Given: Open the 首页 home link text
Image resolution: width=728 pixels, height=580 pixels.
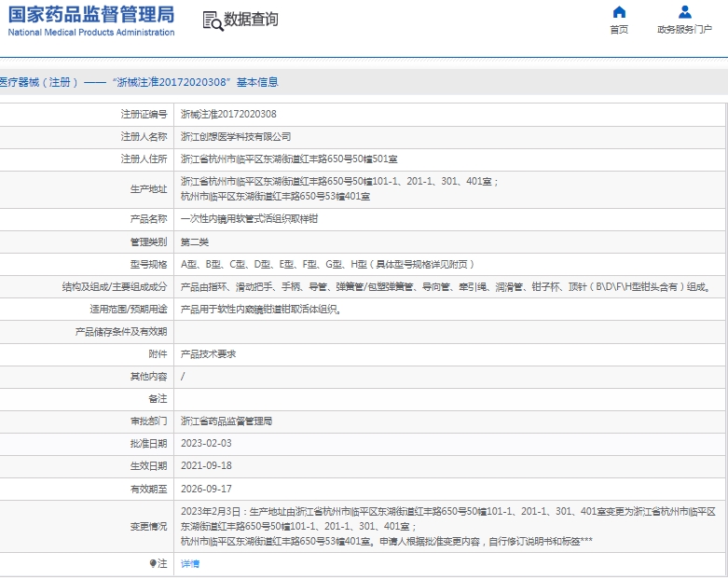Looking at the screenshot, I should tap(619, 30).
